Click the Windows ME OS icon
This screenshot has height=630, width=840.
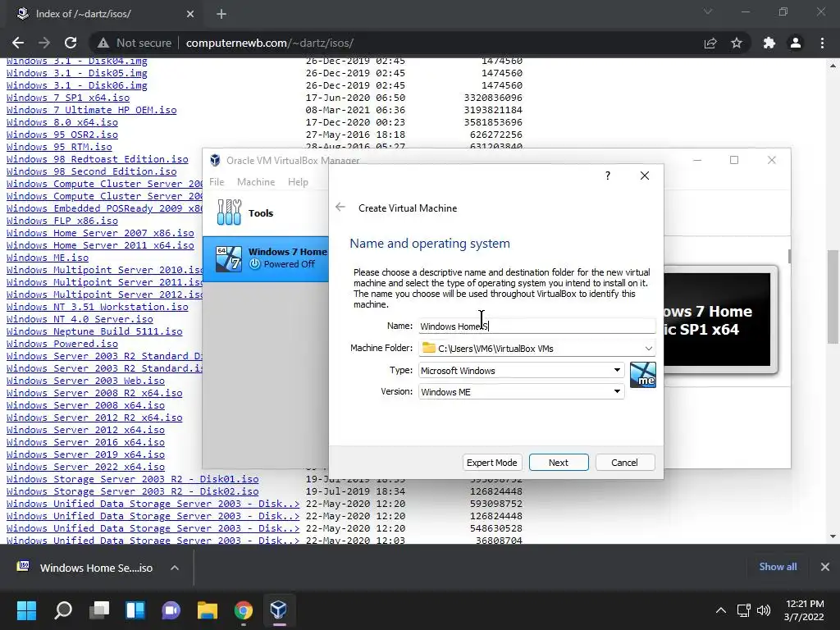pos(643,375)
